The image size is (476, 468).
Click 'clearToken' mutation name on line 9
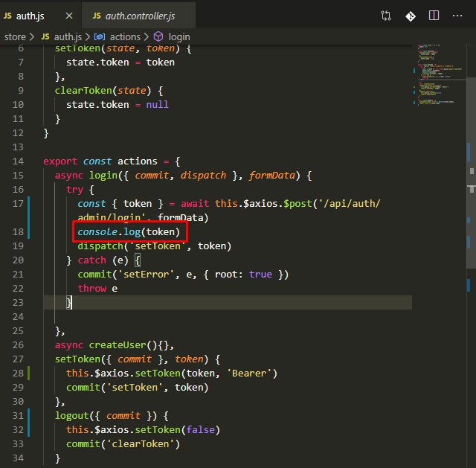click(83, 91)
